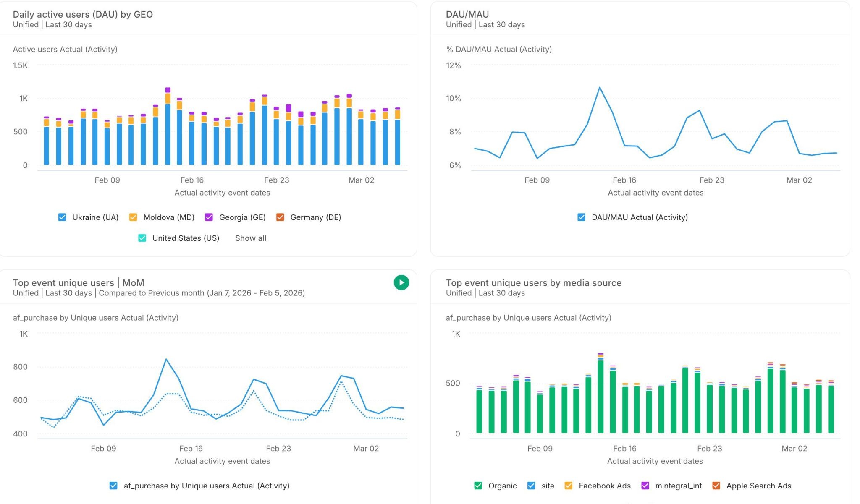Toggle af_purchase by Unique users checkbox
The height and width of the screenshot is (504, 860).
[113, 486]
